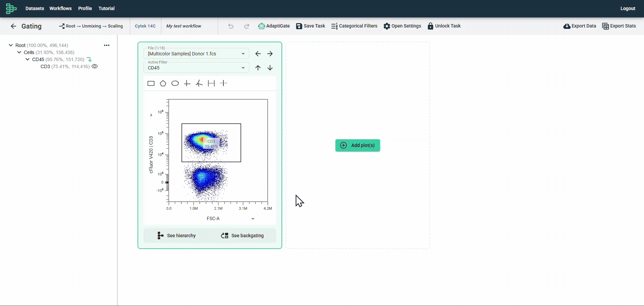Open the Tutorial page
644x306 pixels.
[x=107, y=8]
